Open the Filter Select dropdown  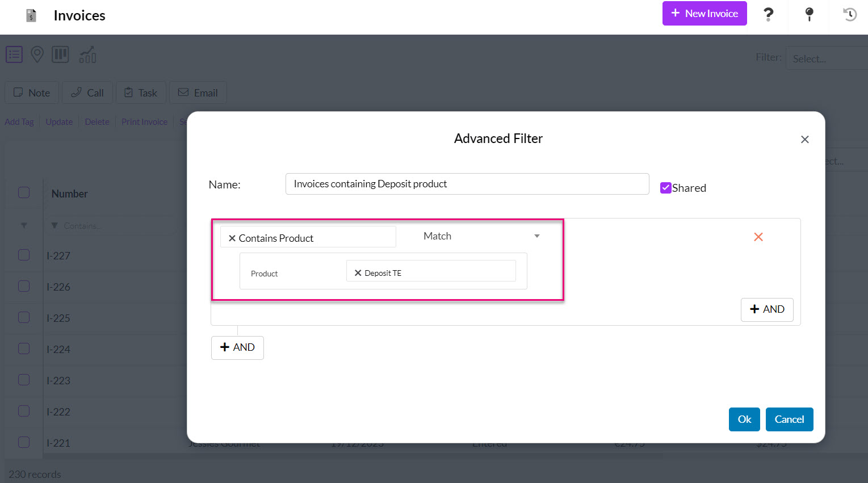coord(827,58)
